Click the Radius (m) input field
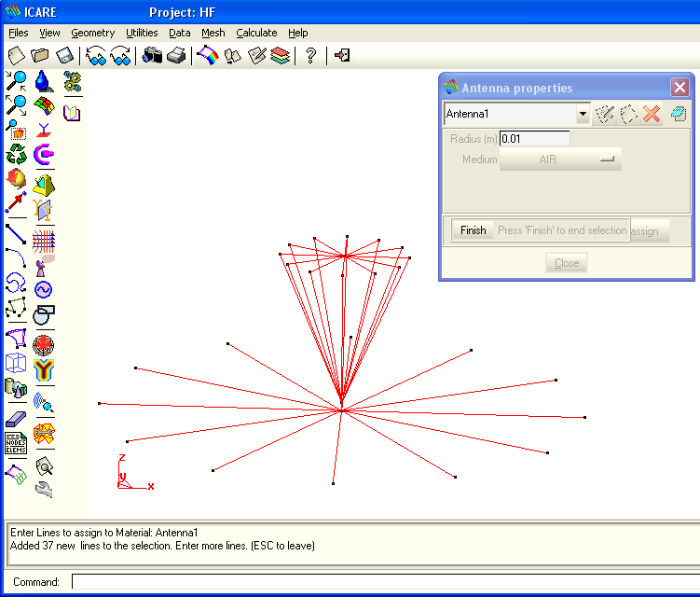The height and width of the screenshot is (597, 700). [534, 139]
